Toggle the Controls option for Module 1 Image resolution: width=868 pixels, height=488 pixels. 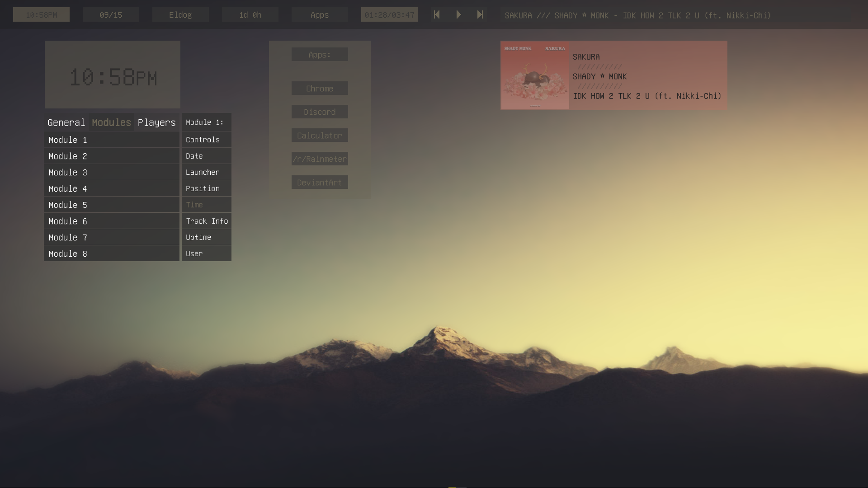point(206,140)
